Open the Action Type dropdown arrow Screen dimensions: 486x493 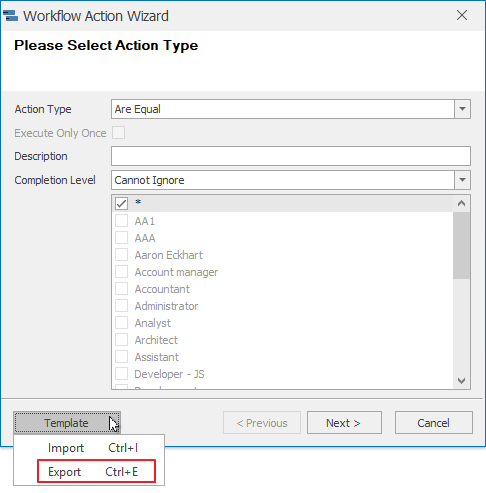462,109
